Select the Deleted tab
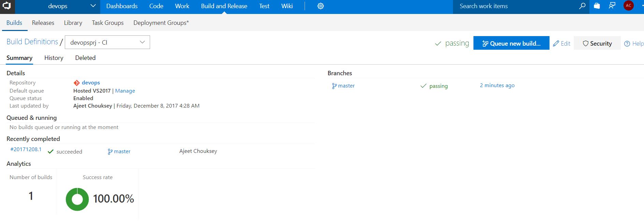 coord(85,58)
